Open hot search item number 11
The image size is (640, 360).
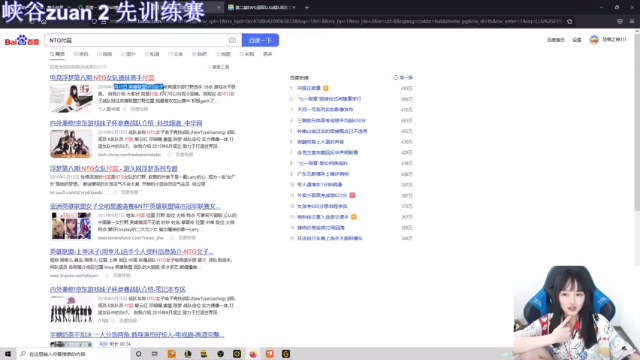tap(322, 196)
